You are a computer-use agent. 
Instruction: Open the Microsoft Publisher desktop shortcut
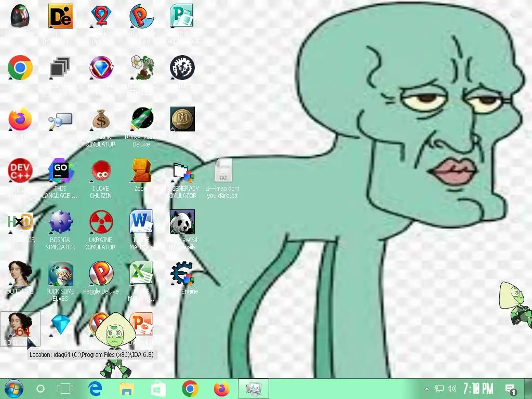(182, 16)
